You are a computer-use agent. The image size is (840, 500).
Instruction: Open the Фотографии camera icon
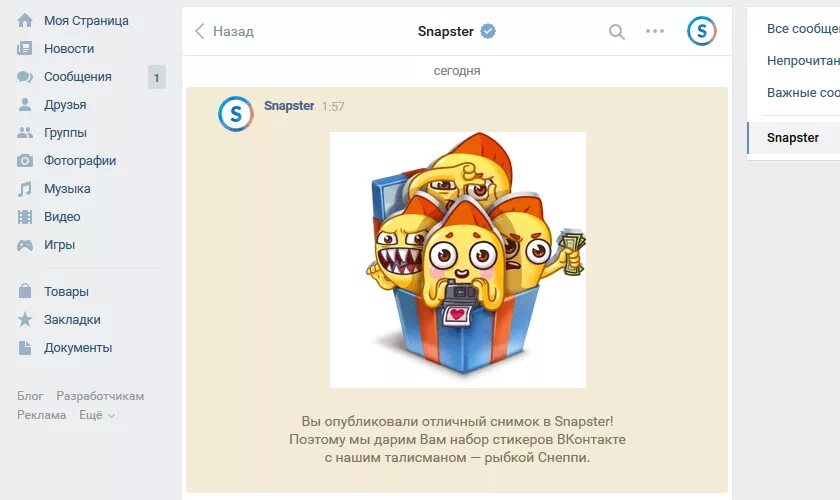(x=25, y=161)
